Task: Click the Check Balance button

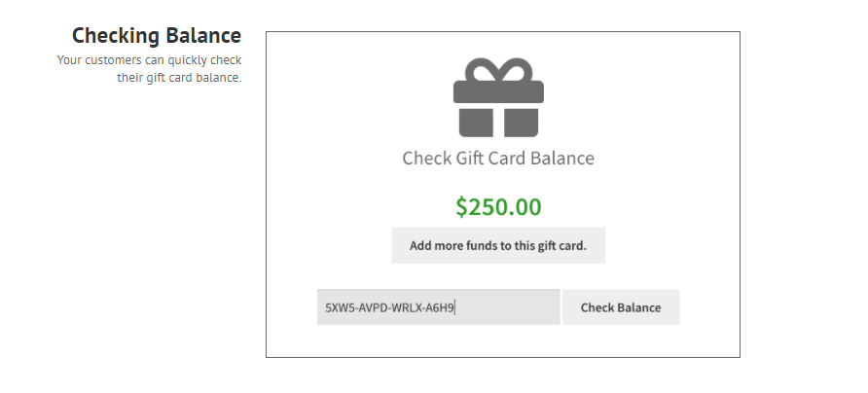Action: tap(621, 307)
